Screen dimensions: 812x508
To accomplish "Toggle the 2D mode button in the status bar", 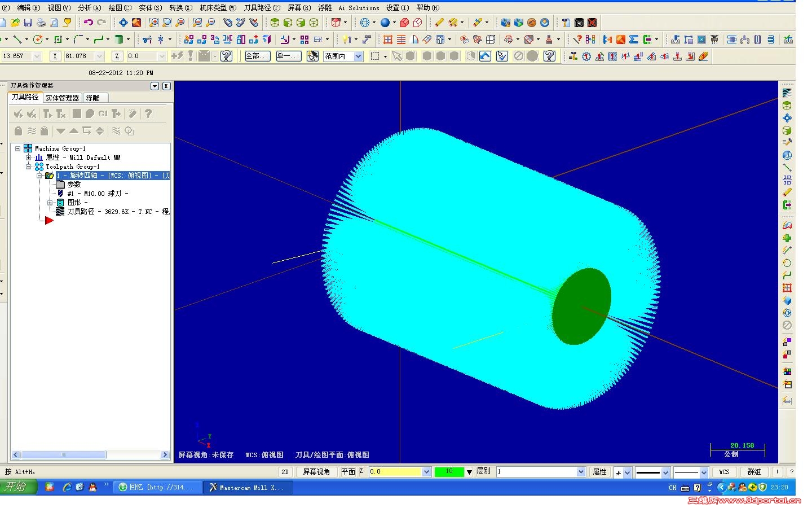I will pyautogui.click(x=285, y=472).
